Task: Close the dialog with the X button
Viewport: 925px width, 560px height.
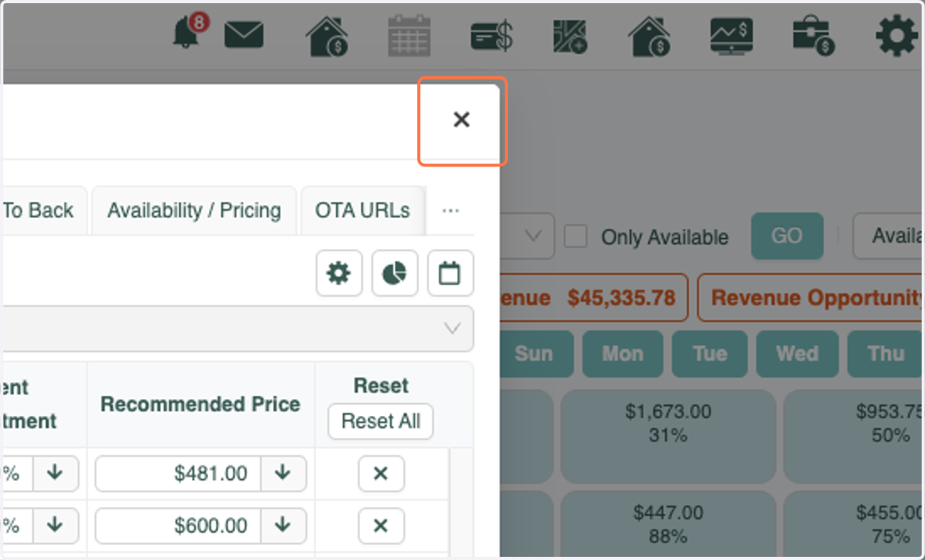Action: tap(462, 119)
